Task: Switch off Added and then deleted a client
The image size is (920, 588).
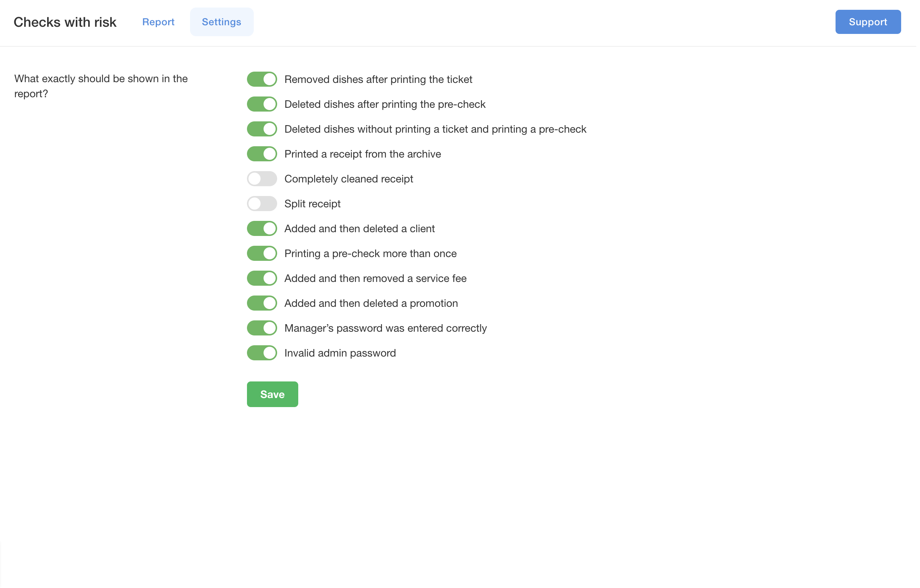Action: pos(262,229)
